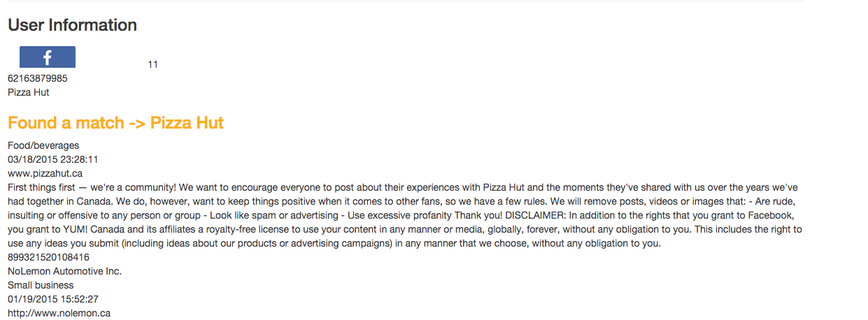The width and height of the screenshot is (868, 320).
Task: Click the Facebook logo button
Action: [x=48, y=57]
